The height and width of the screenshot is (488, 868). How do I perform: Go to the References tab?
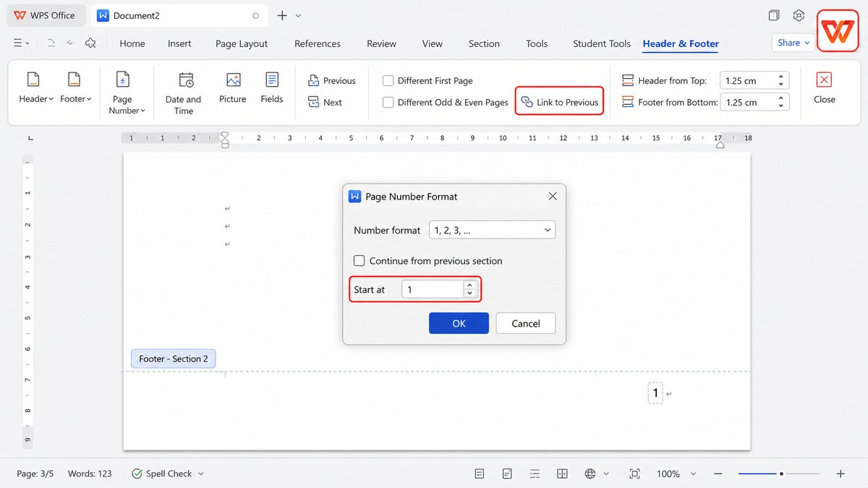click(318, 43)
